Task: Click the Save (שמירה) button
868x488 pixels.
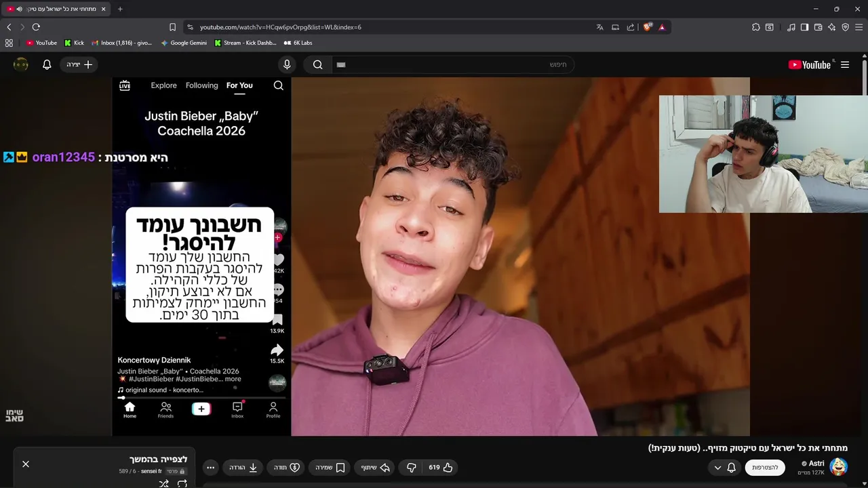Action: click(330, 468)
